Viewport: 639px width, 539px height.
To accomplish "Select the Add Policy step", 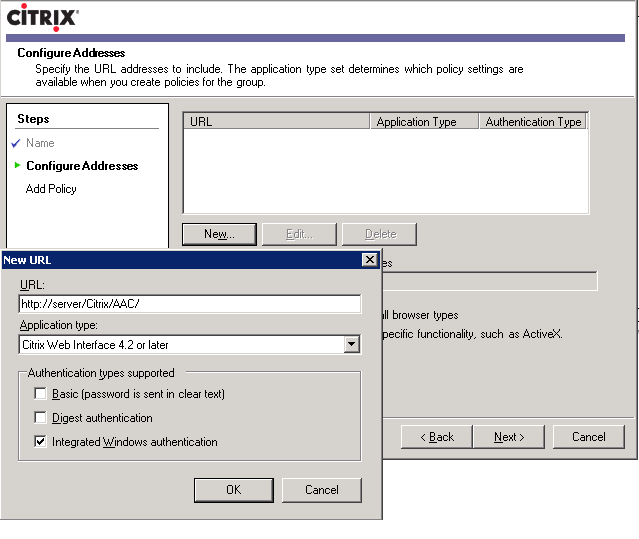I will (x=51, y=189).
